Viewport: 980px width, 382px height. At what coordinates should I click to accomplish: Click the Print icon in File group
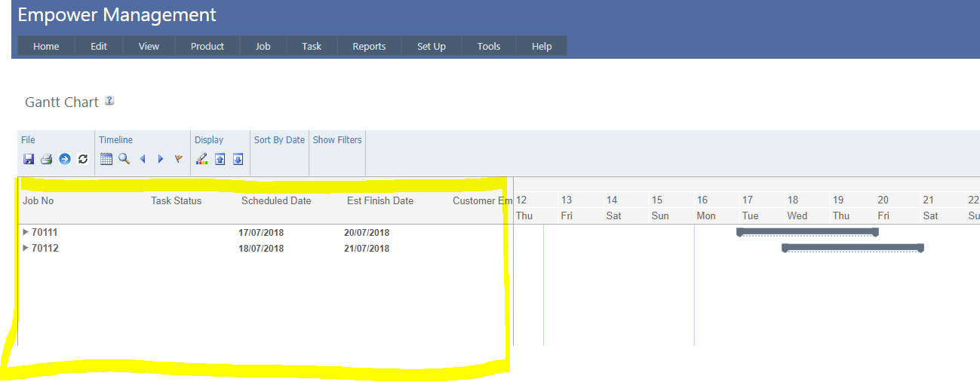(x=46, y=159)
